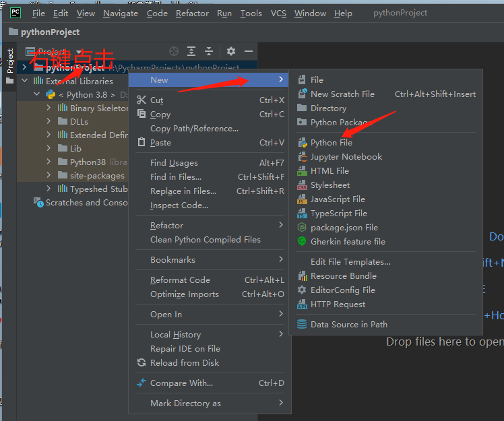Expand the Extended Definitions node arrow
This screenshot has width=504, height=421.
[x=49, y=134]
